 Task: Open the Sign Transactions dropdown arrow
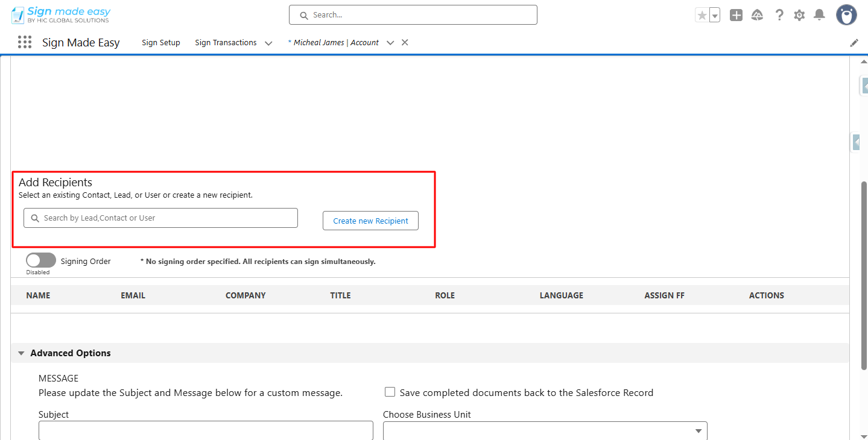(268, 43)
